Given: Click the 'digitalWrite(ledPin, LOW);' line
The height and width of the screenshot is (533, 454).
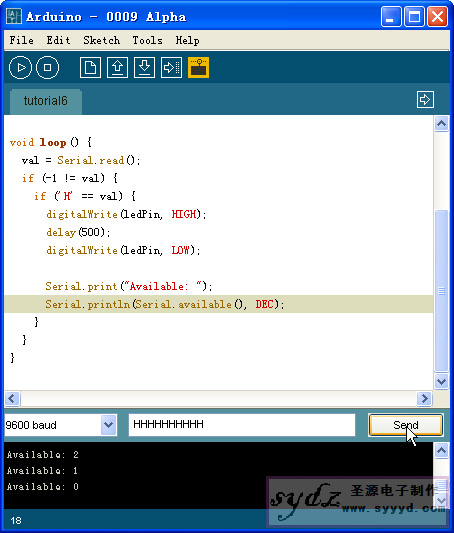Looking at the screenshot, I should tap(123, 250).
